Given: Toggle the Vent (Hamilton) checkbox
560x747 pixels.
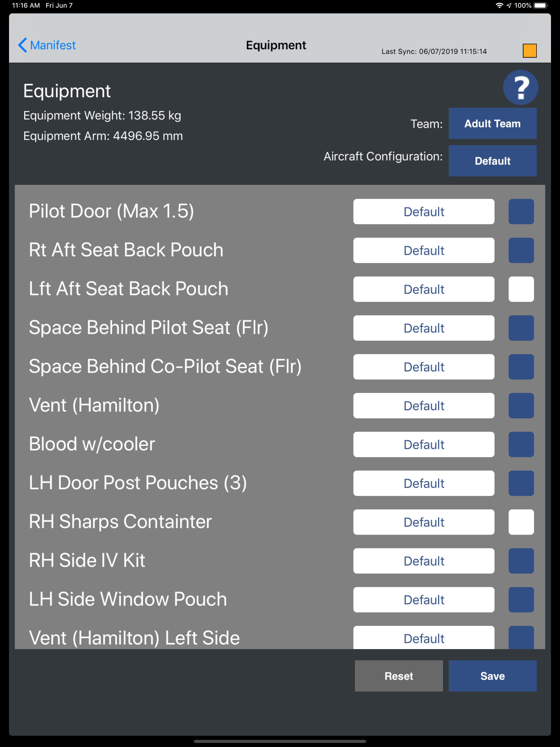Looking at the screenshot, I should [x=521, y=405].
